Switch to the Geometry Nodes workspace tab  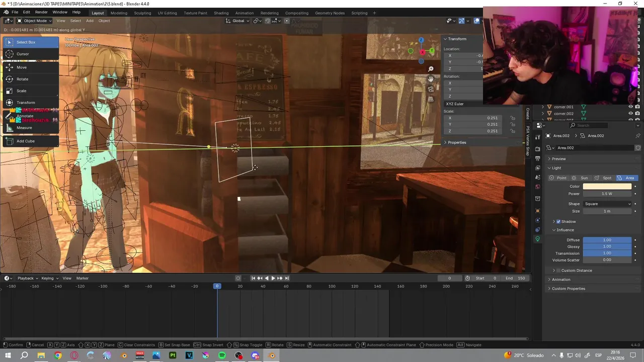(330, 13)
